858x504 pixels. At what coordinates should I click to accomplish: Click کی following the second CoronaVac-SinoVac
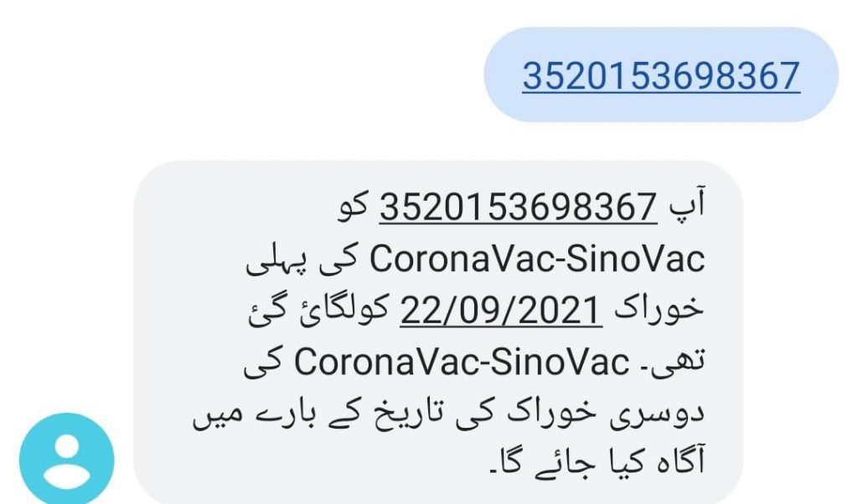pos(262,362)
